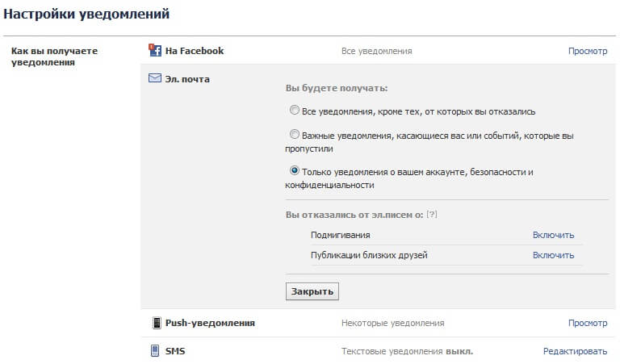Select "Все уведомления, кроме тех" radio option
The image size is (620, 364).
tap(294, 111)
